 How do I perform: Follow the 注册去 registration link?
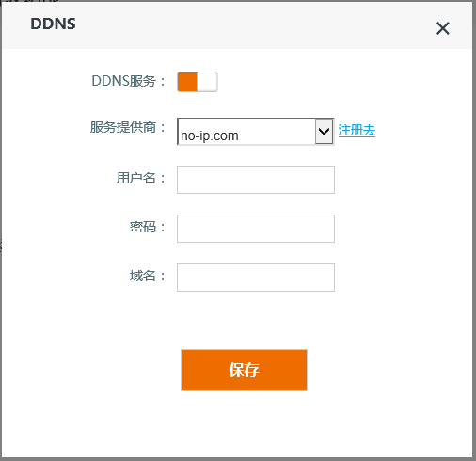(357, 131)
